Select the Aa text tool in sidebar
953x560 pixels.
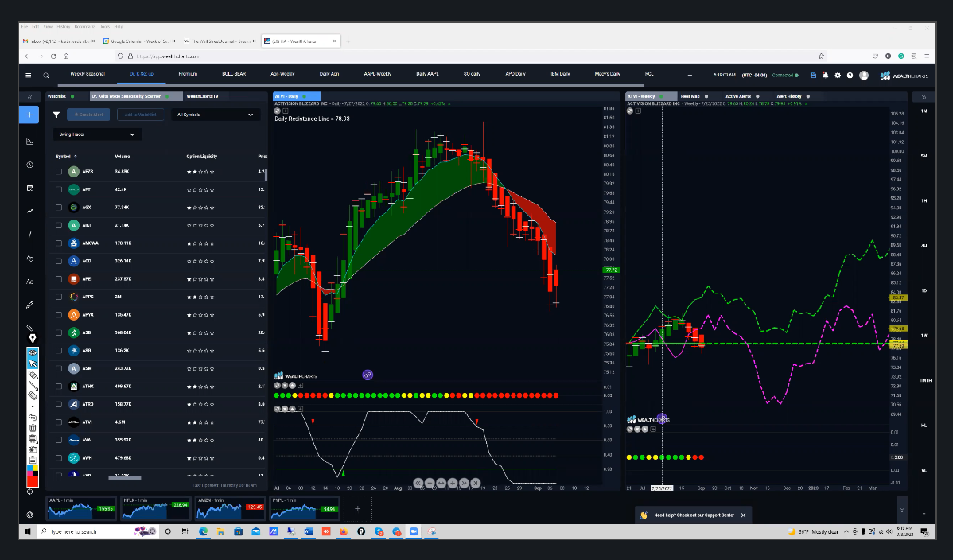point(29,282)
